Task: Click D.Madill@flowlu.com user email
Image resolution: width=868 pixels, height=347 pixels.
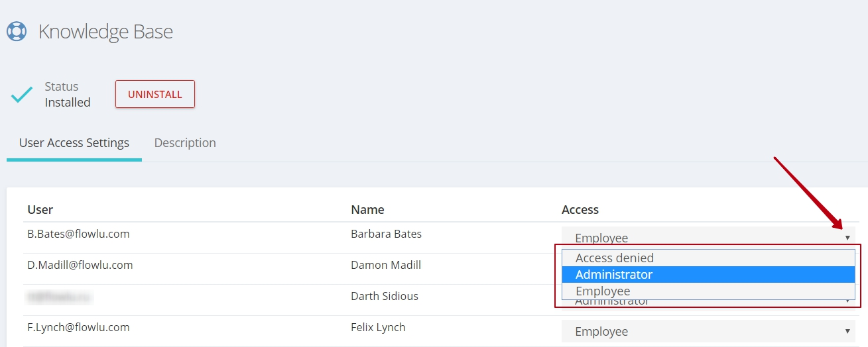Action: pos(80,265)
